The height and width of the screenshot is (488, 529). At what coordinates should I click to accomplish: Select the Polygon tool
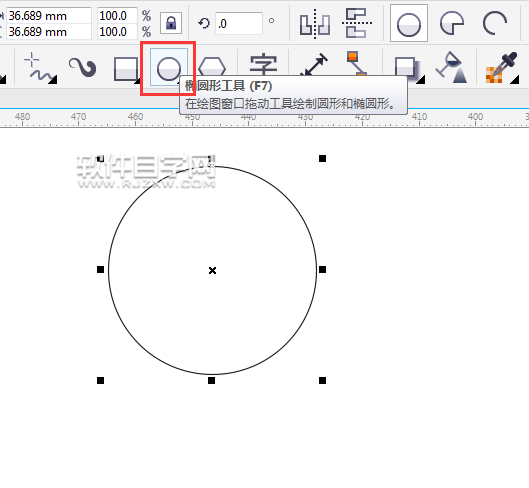pyautogui.click(x=212, y=66)
